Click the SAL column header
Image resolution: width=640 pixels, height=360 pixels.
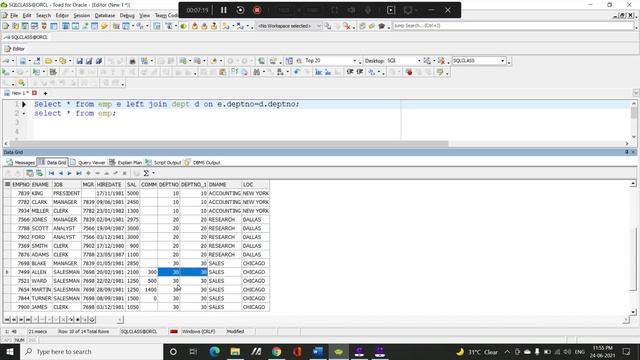click(132, 184)
